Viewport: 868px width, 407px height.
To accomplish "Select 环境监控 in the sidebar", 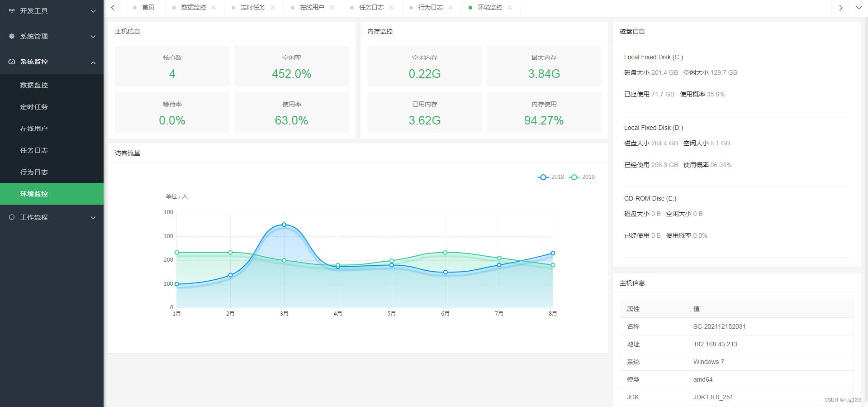I will (52, 194).
